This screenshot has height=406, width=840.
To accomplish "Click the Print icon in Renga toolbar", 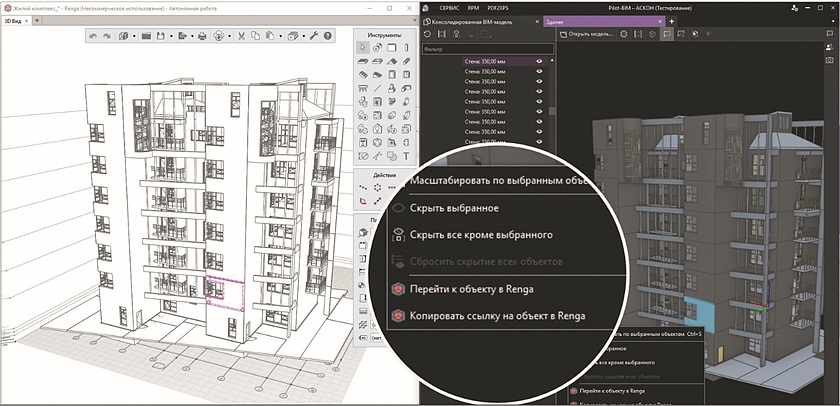I will click(203, 37).
